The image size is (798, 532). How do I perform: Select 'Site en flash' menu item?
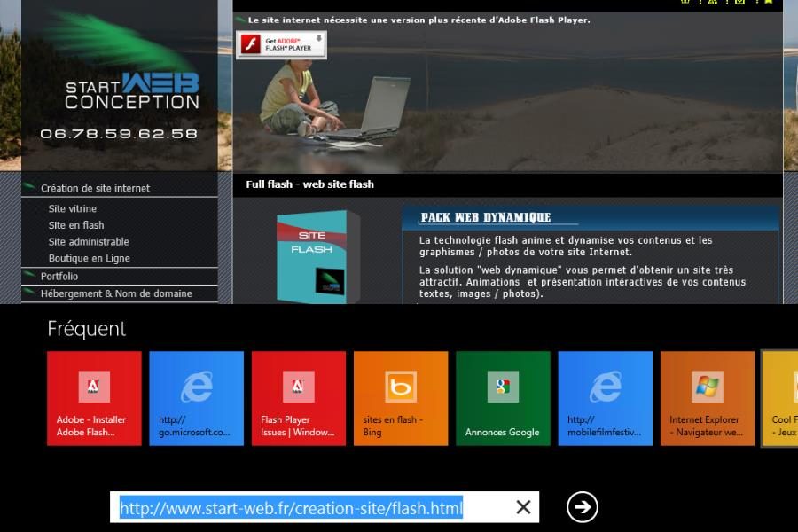click(76, 225)
